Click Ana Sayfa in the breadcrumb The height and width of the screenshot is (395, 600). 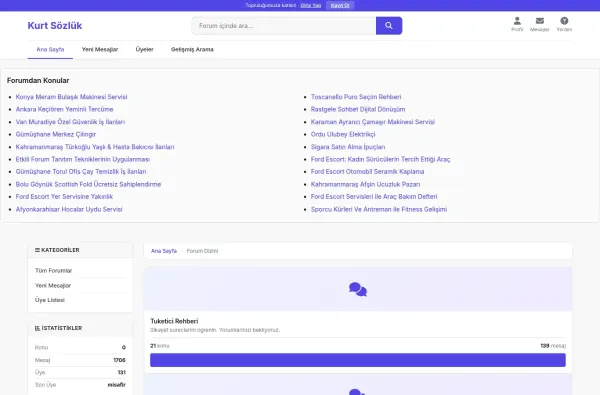(164, 251)
